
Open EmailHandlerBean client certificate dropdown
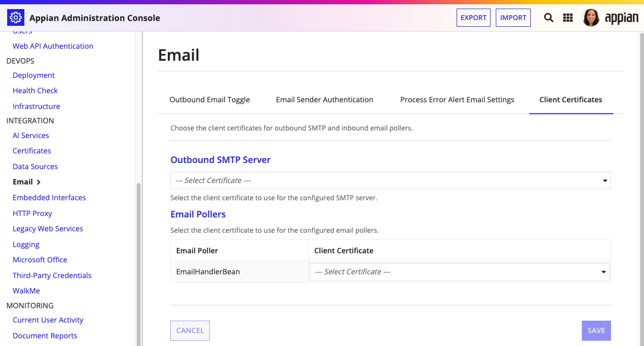click(460, 271)
